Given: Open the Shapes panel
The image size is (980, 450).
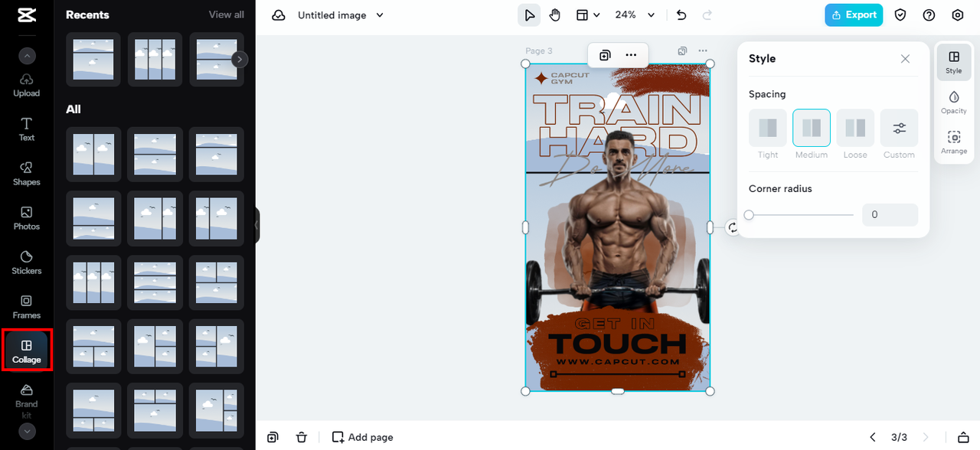Looking at the screenshot, I should pyautogui.click(x=27, y=174).
